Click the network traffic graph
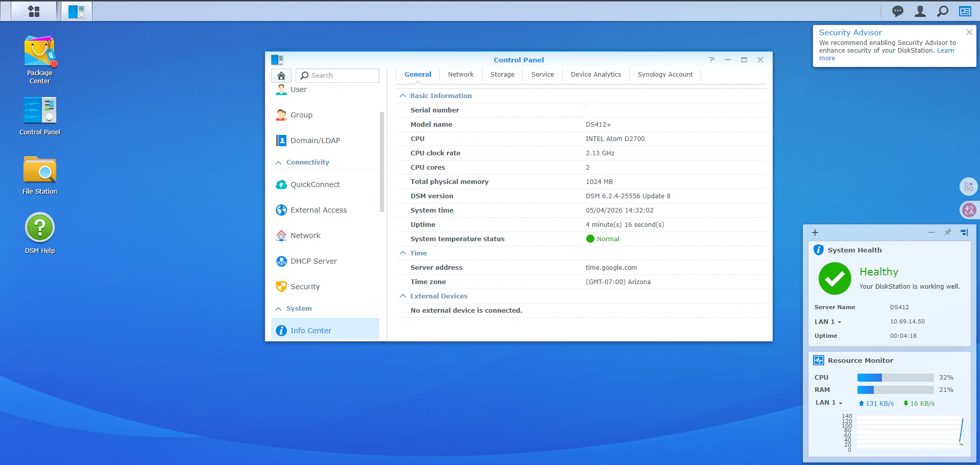This screenshot has width=980, height=465. click(910, 432)
